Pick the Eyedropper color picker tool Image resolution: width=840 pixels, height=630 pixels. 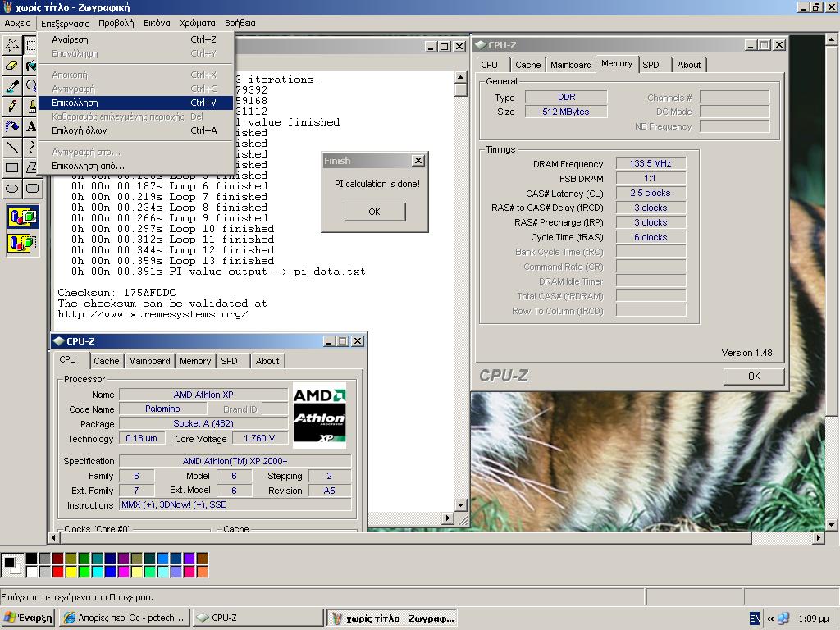tap(11, 85)
